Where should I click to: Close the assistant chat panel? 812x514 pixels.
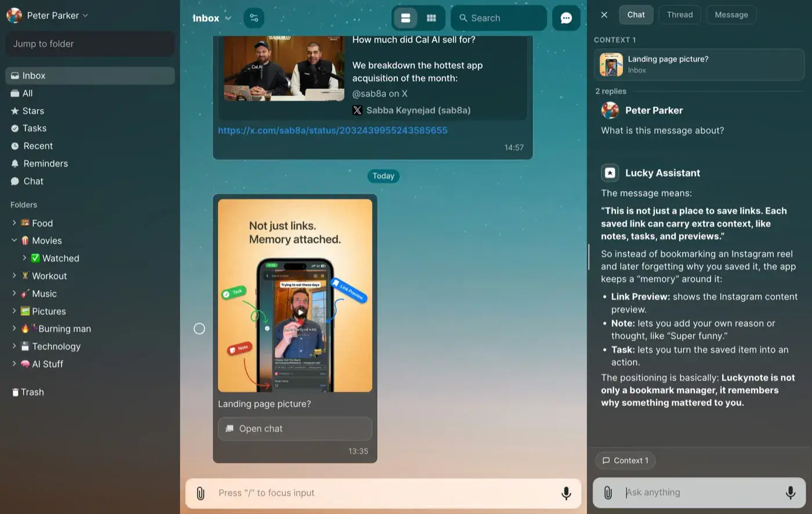tap(604, 15)
